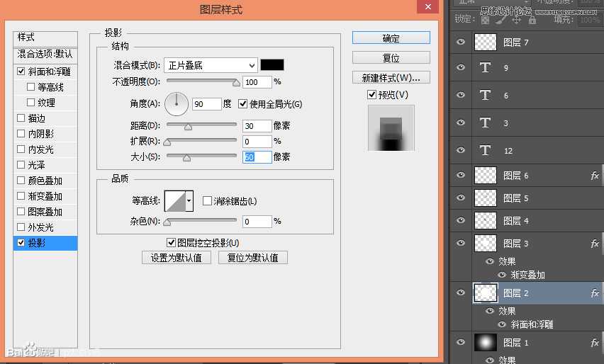Hide 渐变叠加 effect eye under 图层 3
604x364 pixels.
(x=502, y=275)
